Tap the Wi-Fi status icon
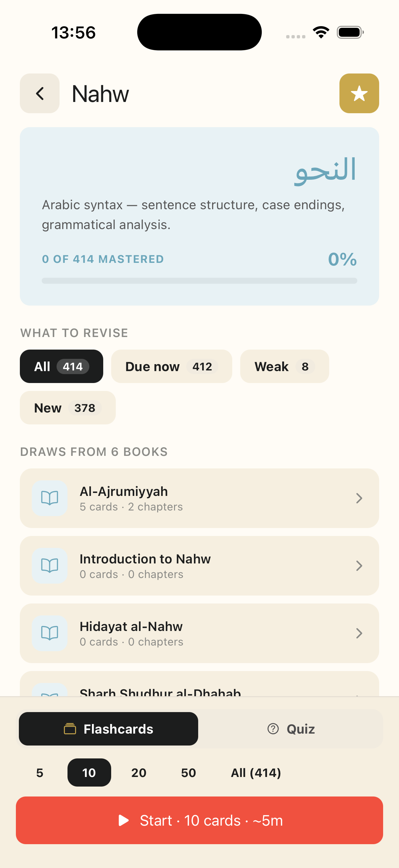The width and height of the screenshot is (399, 868). click(321, 32)
